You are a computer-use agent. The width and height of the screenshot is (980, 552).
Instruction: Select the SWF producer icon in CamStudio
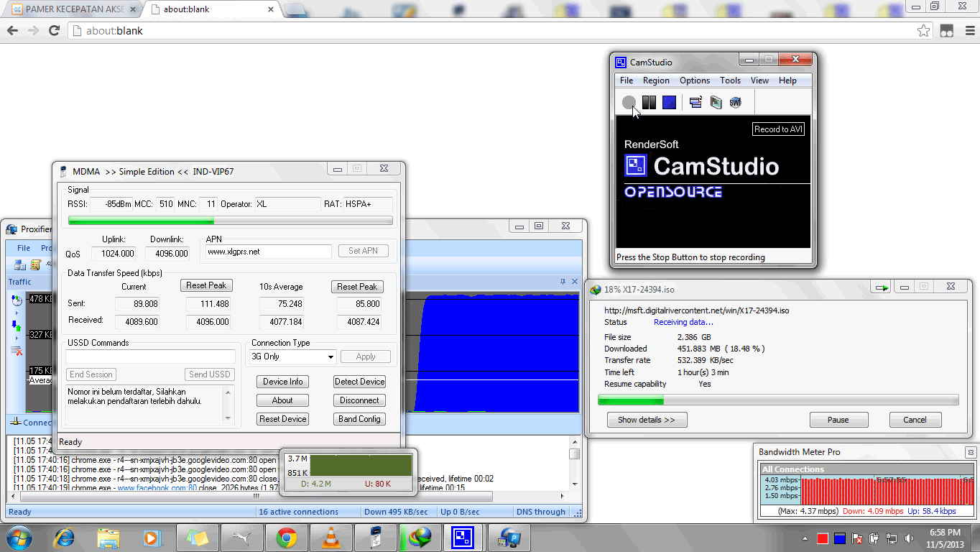pyautogui.click(x=735, y=102)
